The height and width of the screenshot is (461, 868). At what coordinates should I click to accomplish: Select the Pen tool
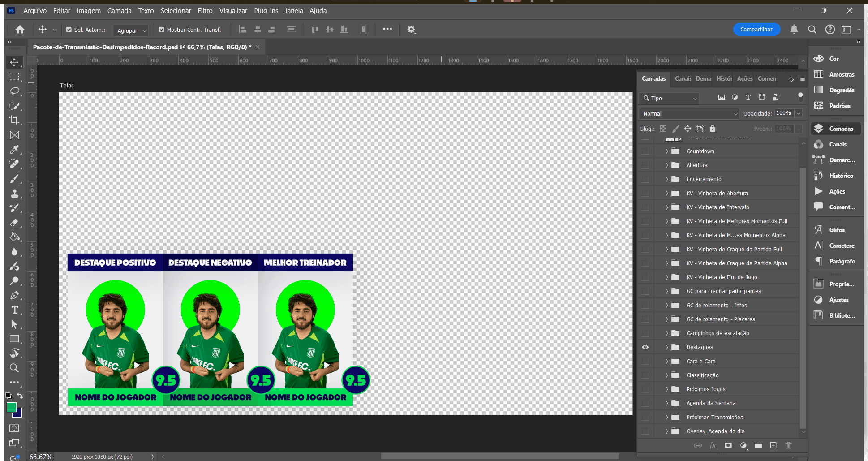click(14, 295)
